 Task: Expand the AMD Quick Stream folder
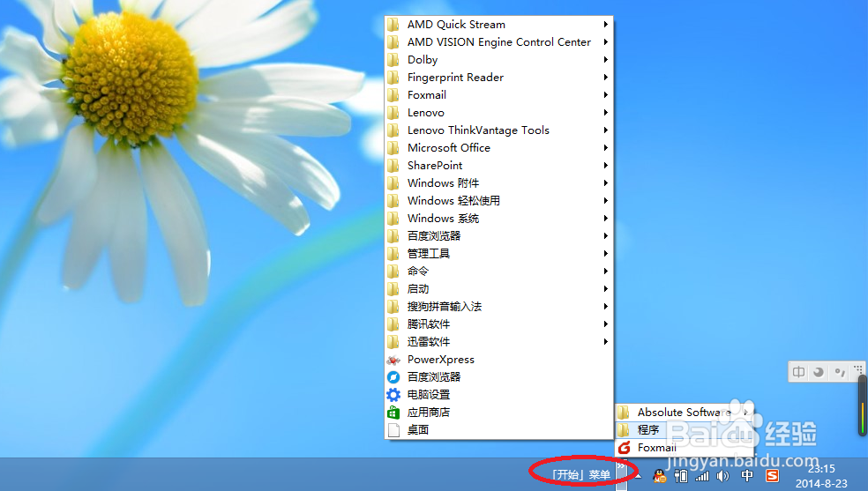click(498, 25)
